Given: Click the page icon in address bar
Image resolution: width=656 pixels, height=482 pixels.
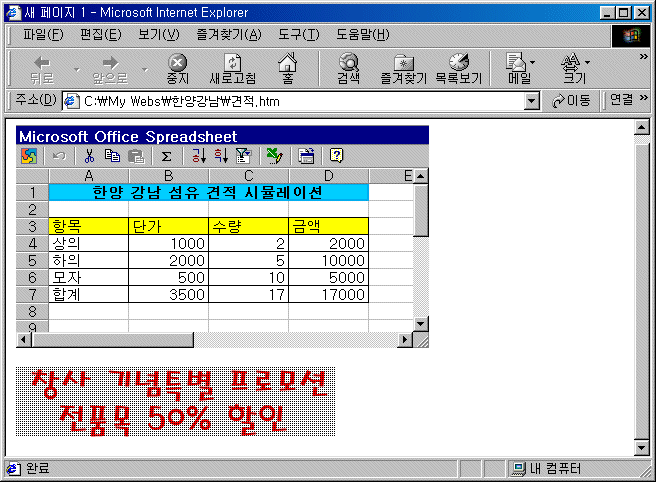Looking at the screenshot, I should pyautogui.click(x=72, y=101).
